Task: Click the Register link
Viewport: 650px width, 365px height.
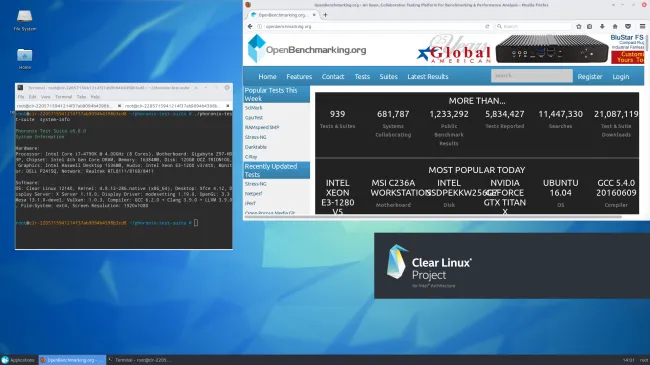Action: click(x=589, y=77)
